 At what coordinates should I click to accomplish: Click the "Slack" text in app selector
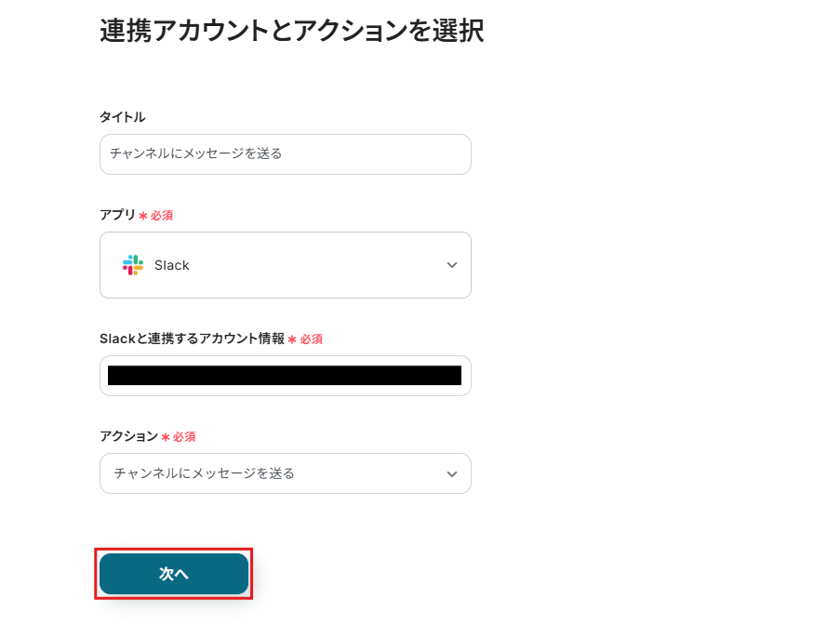click(172, 265)
